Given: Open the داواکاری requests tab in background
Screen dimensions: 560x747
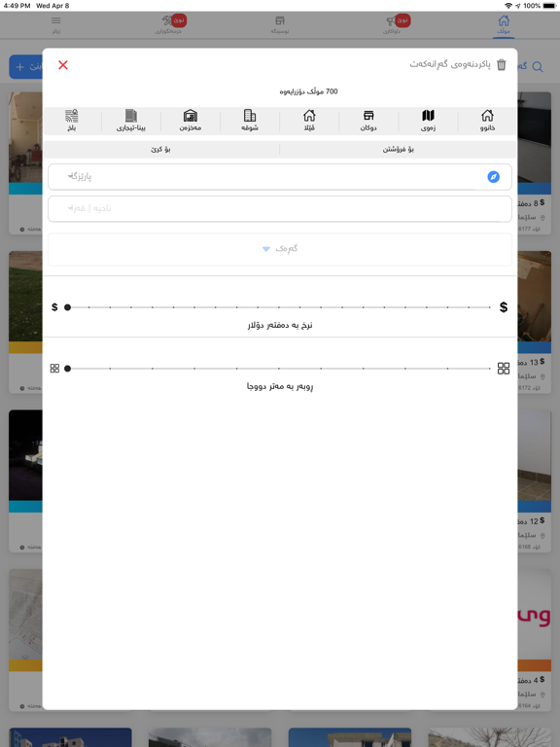Looking at the screenshot, I should [392, 24].
